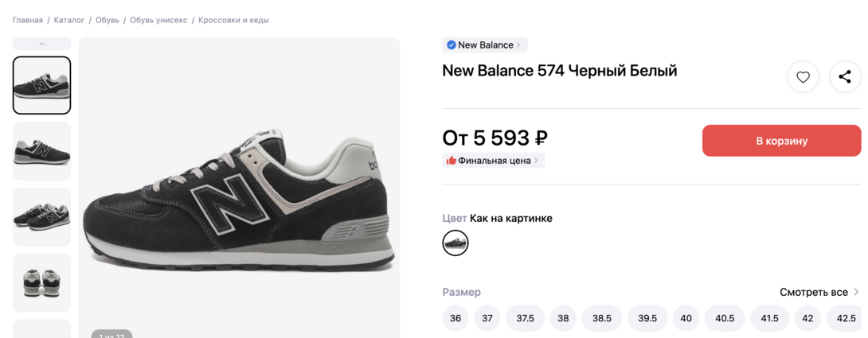Choose size 42
Image resolution: width=868 pixels, height=338 pixels.
point(807,318)
